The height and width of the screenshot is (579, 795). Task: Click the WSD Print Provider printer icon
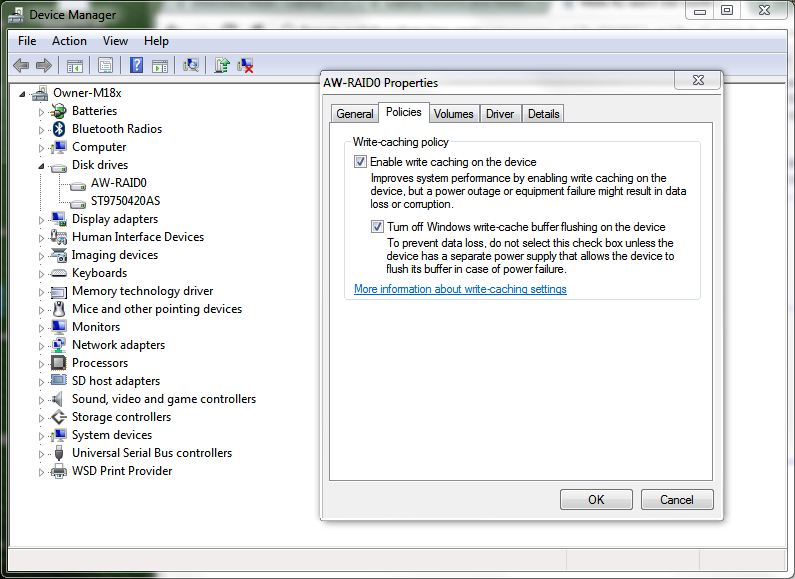tap(59, 471)
